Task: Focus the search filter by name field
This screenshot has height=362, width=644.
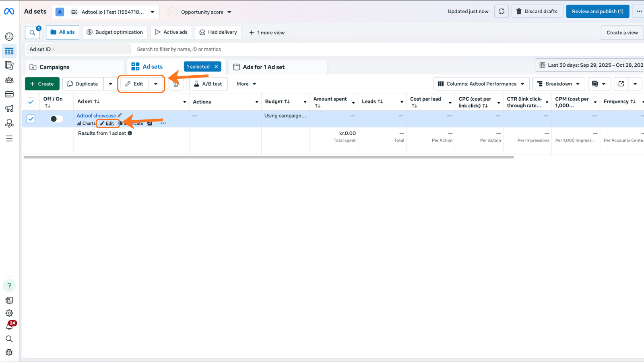Action: point(179,49)
